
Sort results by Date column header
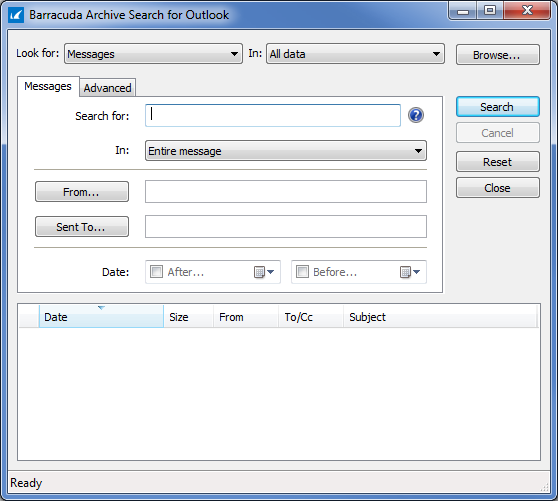click(x=101, y=316)
